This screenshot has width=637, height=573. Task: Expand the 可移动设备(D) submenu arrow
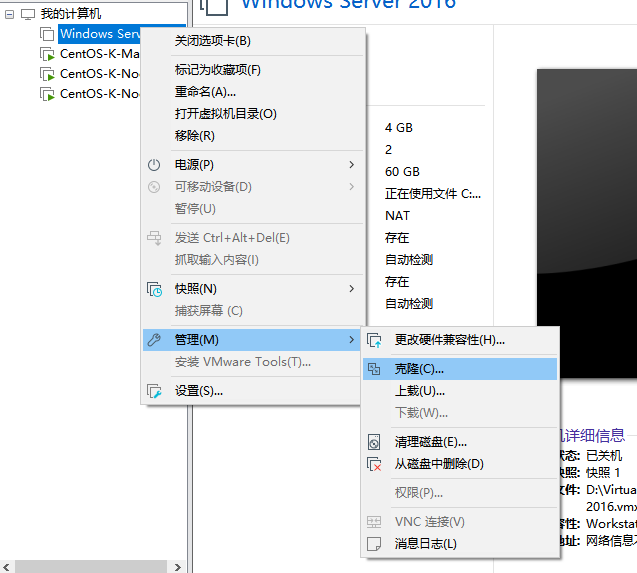(352, 187)
